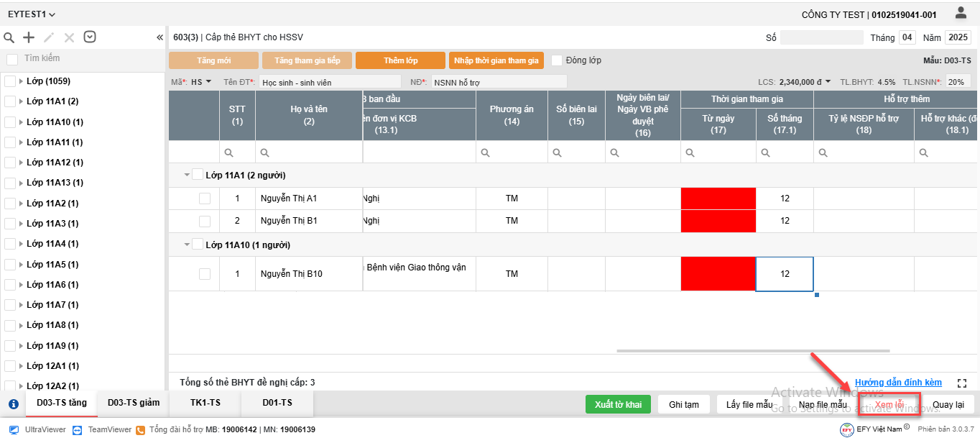Click the blue info icon at bottom left
Viewport: 980px width, 438px height.
point(13,404)
